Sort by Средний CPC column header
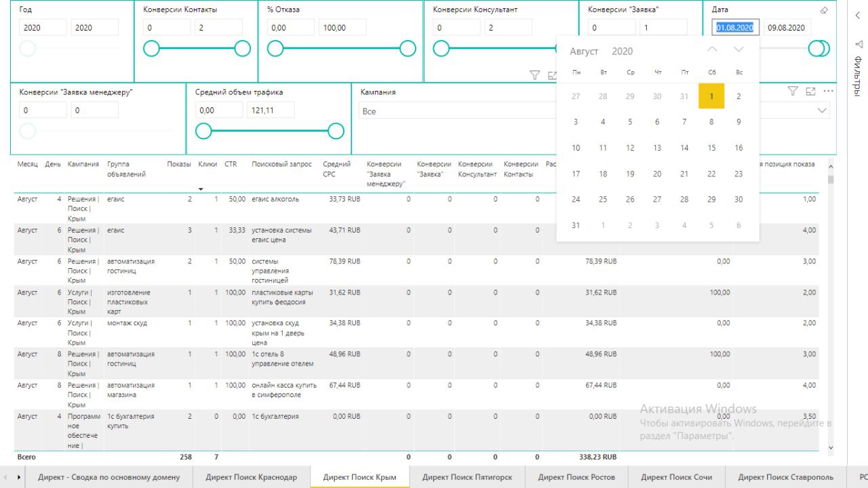This screenshot has width=868, height=488. (336, 169)
